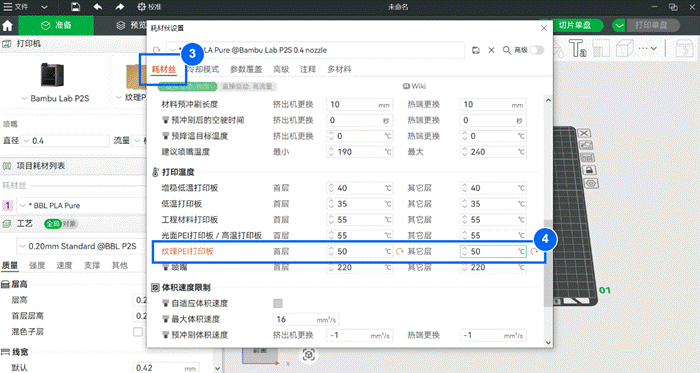The width and height of the screenshot is (700, 373).
Task: Select the 强度 strength tab
Action: [x=37, y=265]
